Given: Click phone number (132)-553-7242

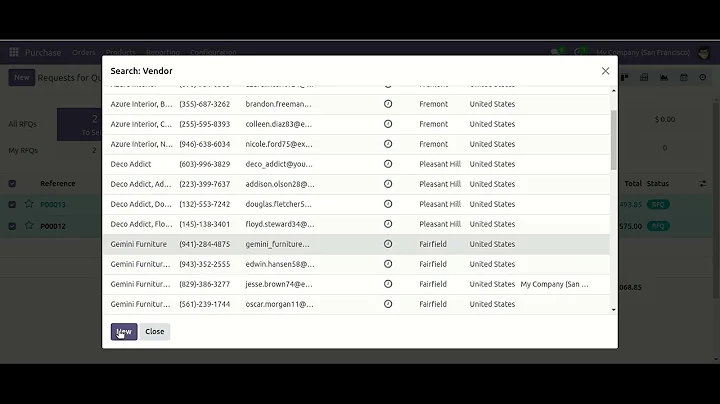Looking at the screenshot, I should tap(205, 204).
